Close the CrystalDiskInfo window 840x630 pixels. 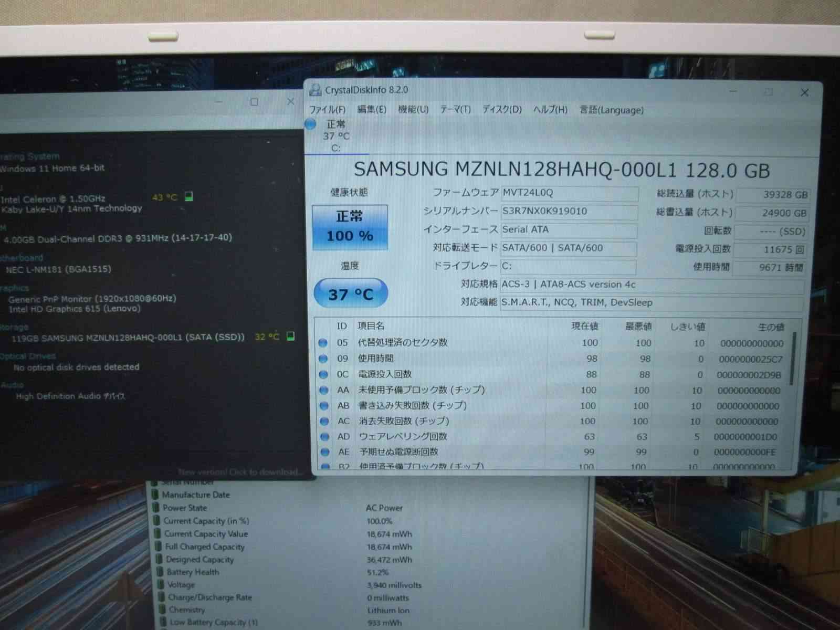(804, 93)
